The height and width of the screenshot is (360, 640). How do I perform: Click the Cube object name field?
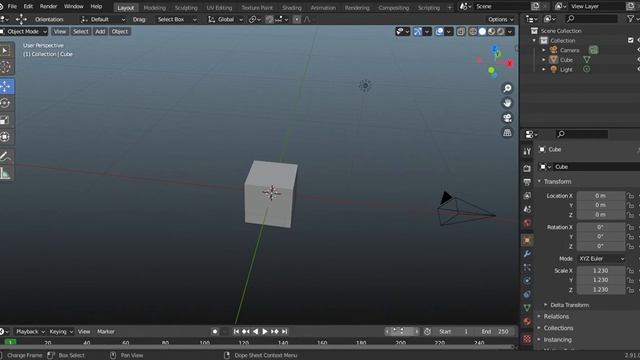pos(595,167)
